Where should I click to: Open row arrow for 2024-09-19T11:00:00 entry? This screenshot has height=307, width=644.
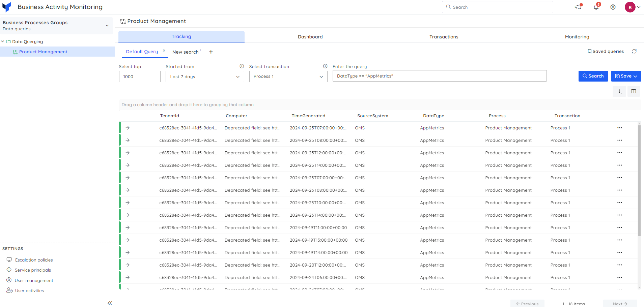128,227
